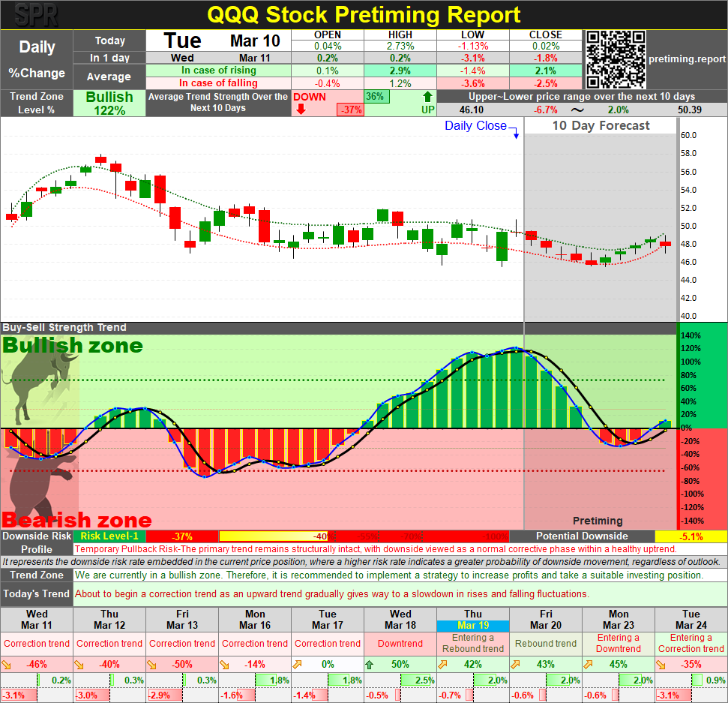Viewport: 728px width, 703px height.
Task: Select the Wed Mar 11 in-1-day cell
Action: click(x=219, y=58)
